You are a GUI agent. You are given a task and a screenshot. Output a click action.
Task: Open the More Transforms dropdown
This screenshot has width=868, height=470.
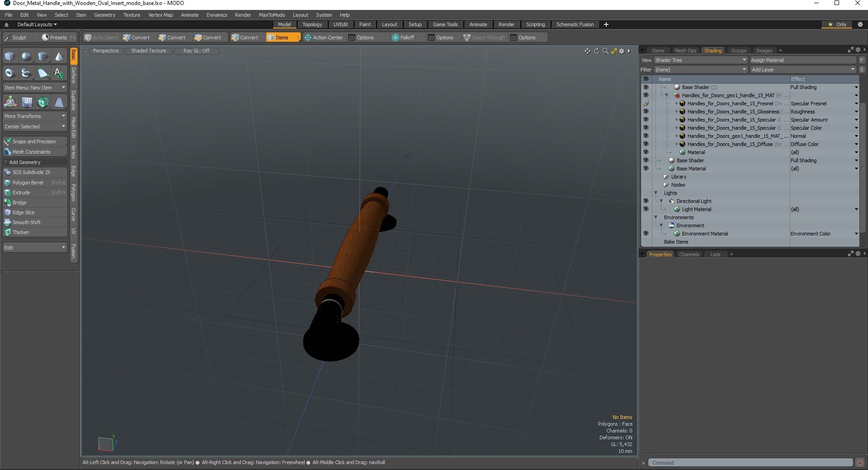(35, 116)
